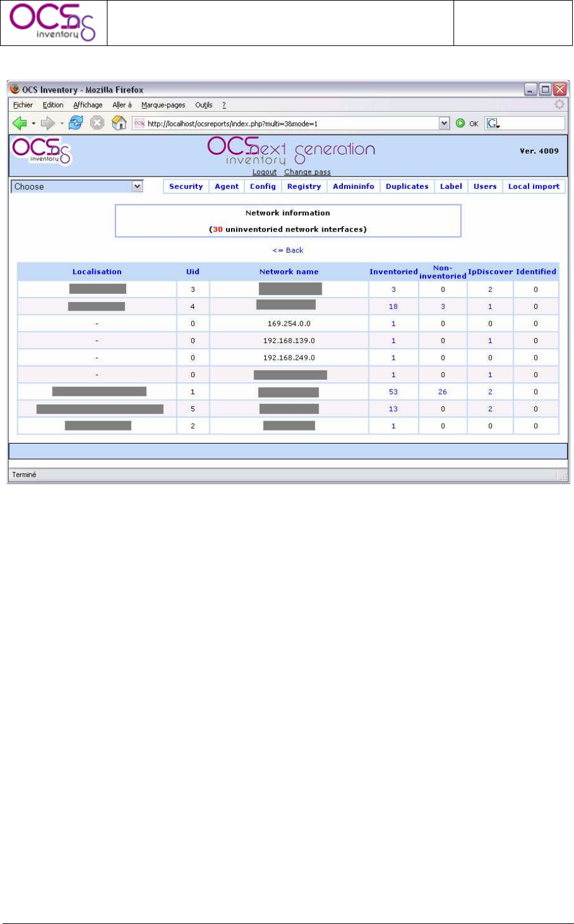Image resolution: width=574 pixels, height=924 pixels.
Task: Open the inventoried 1 link for 169.254.0.0
Action: click(x=393, y=324)
